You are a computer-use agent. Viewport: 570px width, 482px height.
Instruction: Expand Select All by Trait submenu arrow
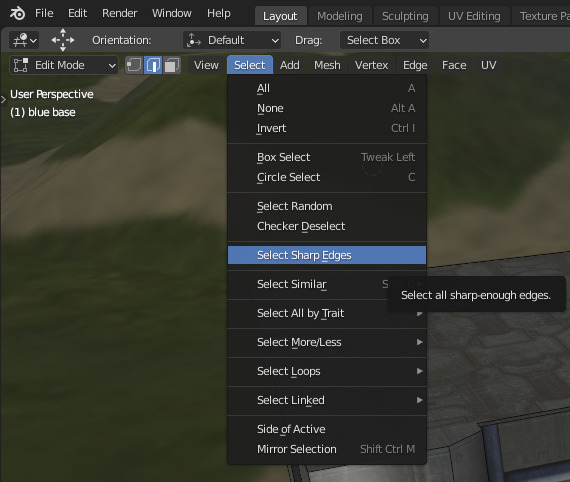click(x=420, y=313)
